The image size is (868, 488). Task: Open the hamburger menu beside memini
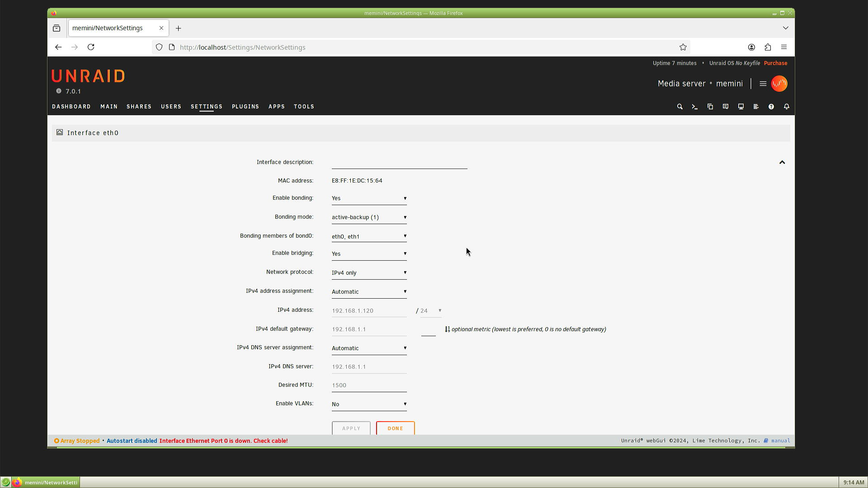pyautogui.click(x=763, y=84)
